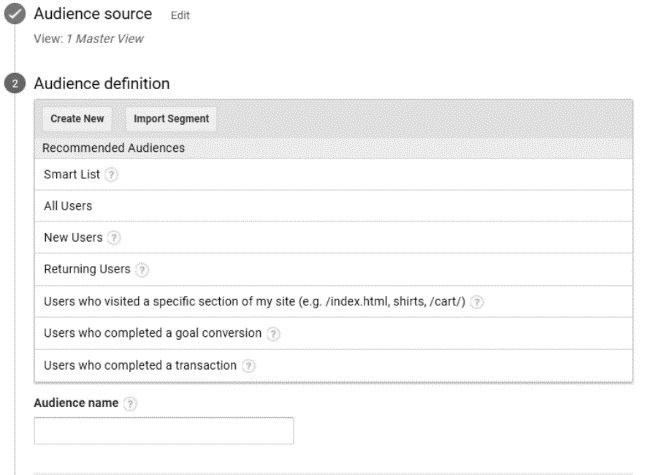The height and width of the screenshot is (475, 645).
Task: Show help for completed transaction audience
Action: [248, 366]
